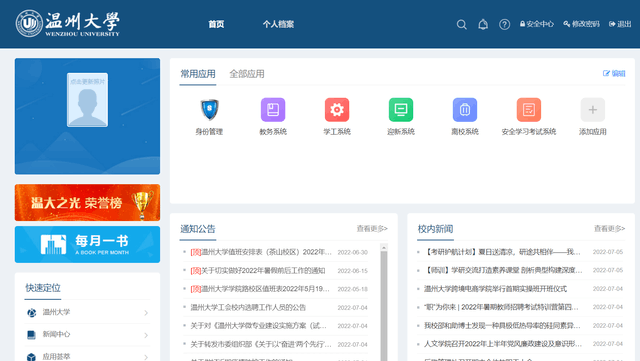Expand 应用荟萃 row chevron
The image size is (640, 361).
pos(146,357)
